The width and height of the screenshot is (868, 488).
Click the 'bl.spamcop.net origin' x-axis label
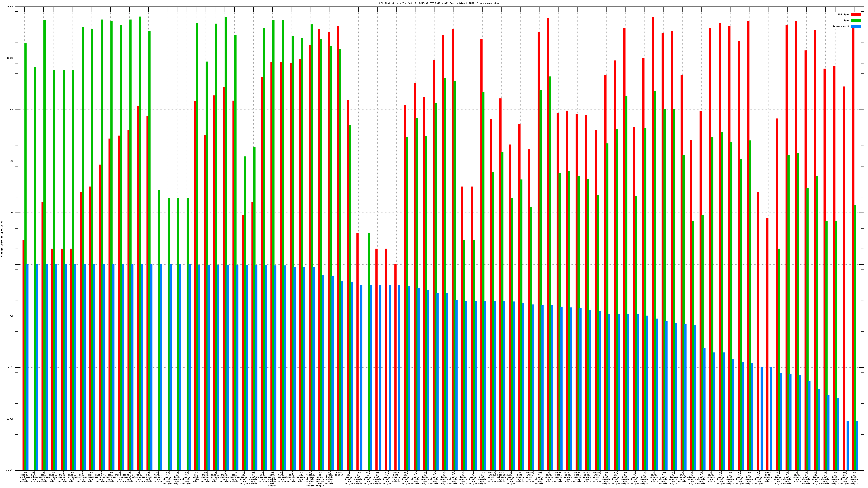click(148, 477)
